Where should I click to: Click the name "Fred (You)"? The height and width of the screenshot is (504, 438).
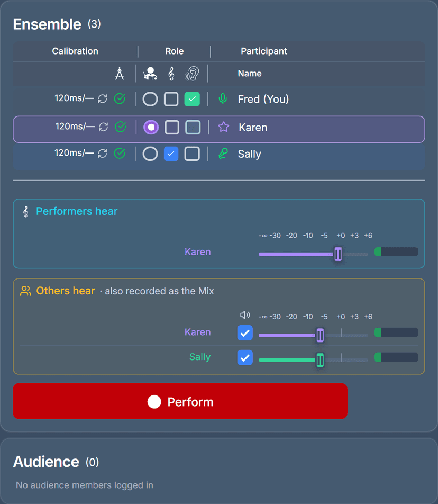pos(263,99)
